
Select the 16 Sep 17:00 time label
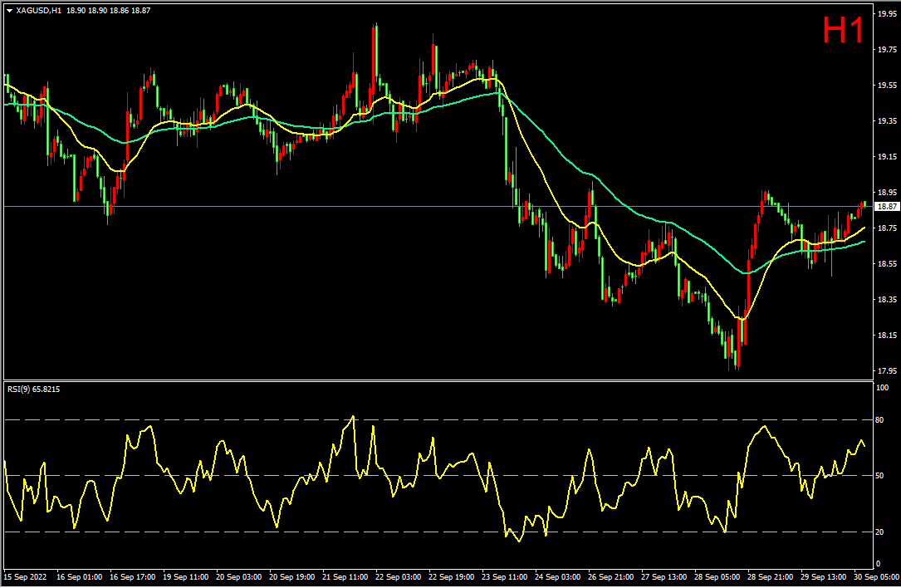[132, 576]
